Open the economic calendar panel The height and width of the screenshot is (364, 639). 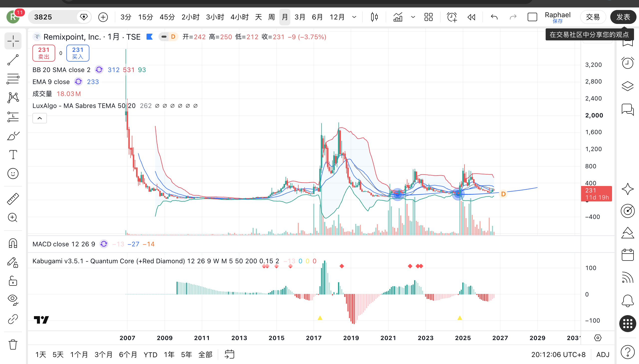coord(628,255)
